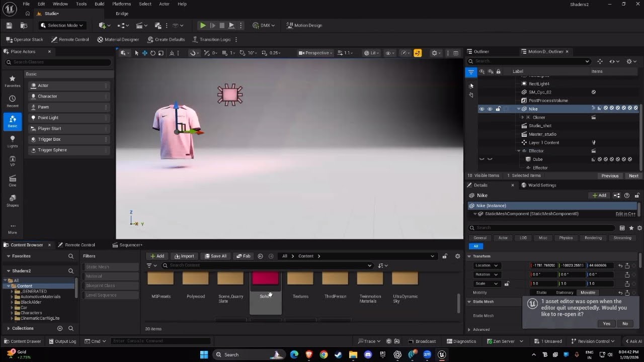
Task: Click Create Defaults in the toolbar
Action: click(x=166, y=39)
